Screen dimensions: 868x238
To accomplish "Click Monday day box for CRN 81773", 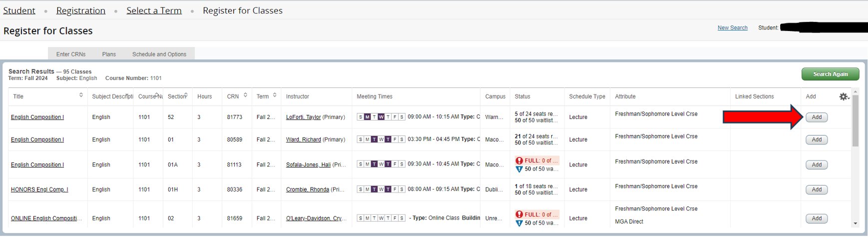I will tap(367, 117).
